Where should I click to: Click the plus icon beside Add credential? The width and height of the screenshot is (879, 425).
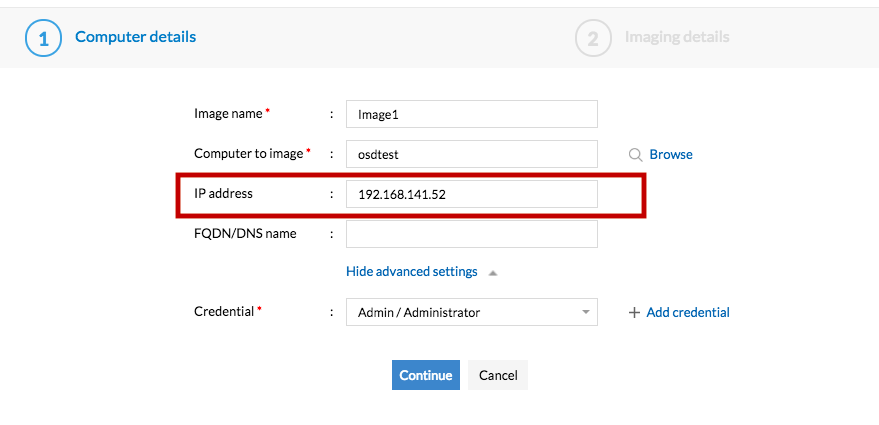tap(634, 313)
